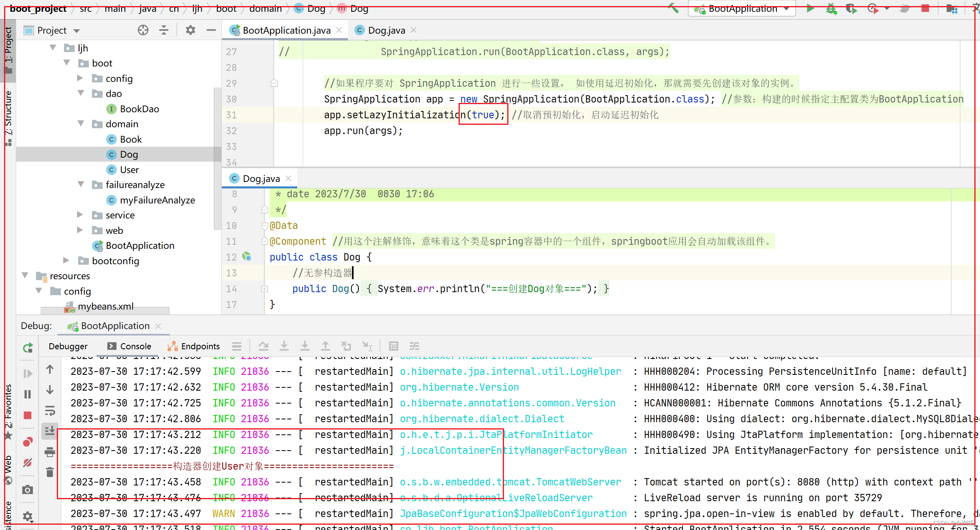Click the Book class in domain folder
This screenshot has width=980, height=530.
point(130,139)
